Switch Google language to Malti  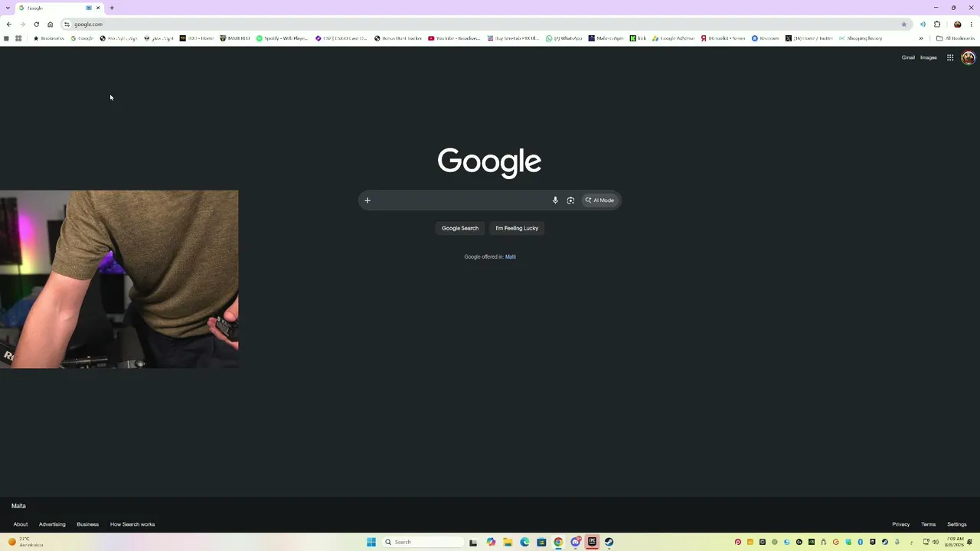point(511,257)
